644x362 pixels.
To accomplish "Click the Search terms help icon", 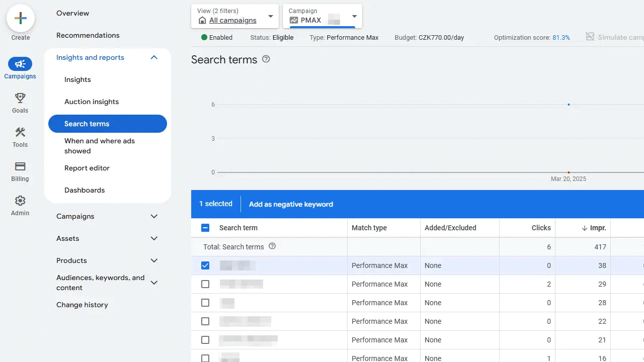I will 266,59.
